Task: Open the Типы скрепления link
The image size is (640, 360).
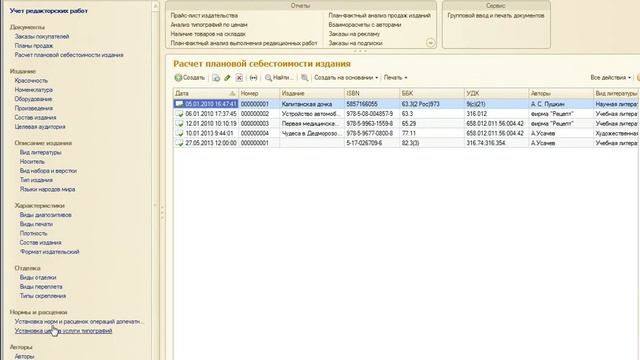Action: tap(43, 296)
